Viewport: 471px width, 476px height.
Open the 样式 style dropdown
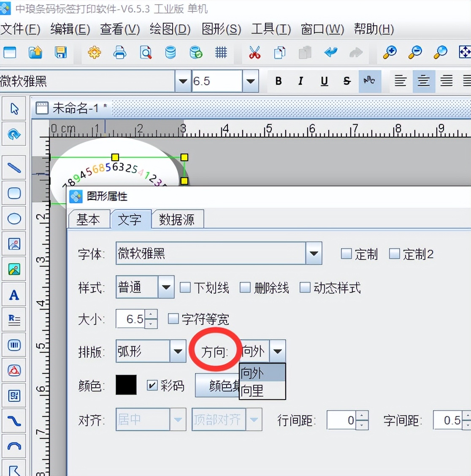click(x=166, y=287)
